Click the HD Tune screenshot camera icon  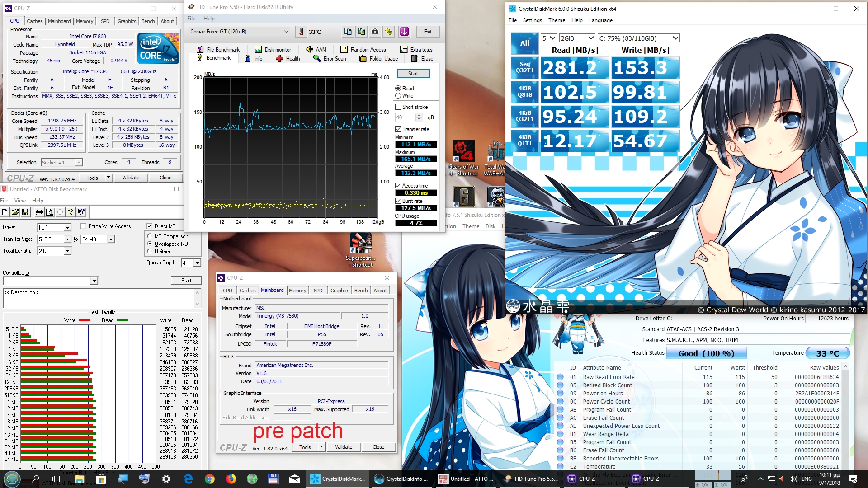[x=375, y=32]
